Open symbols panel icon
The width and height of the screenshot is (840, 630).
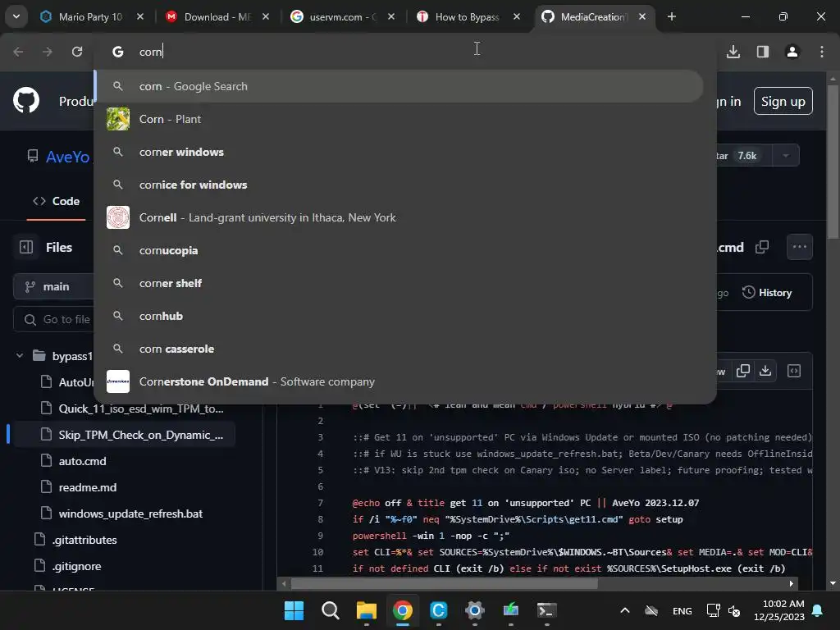(794, 371)
